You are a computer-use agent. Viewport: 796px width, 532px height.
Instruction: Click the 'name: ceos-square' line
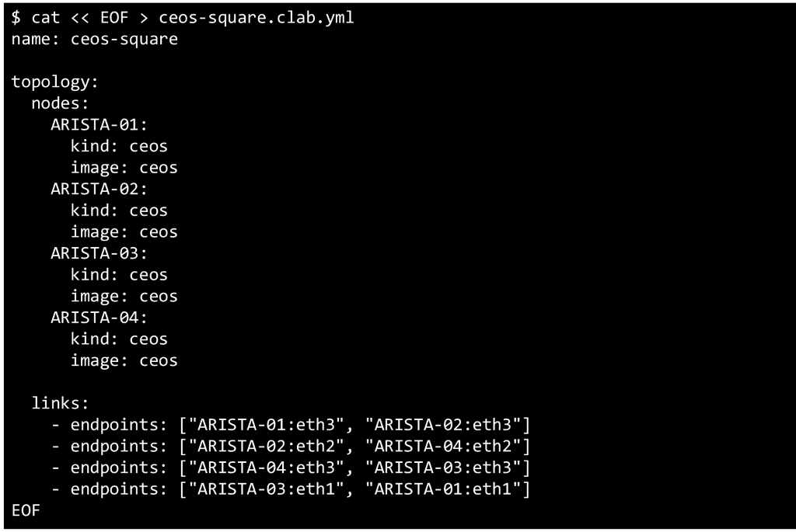click(94, 39)
